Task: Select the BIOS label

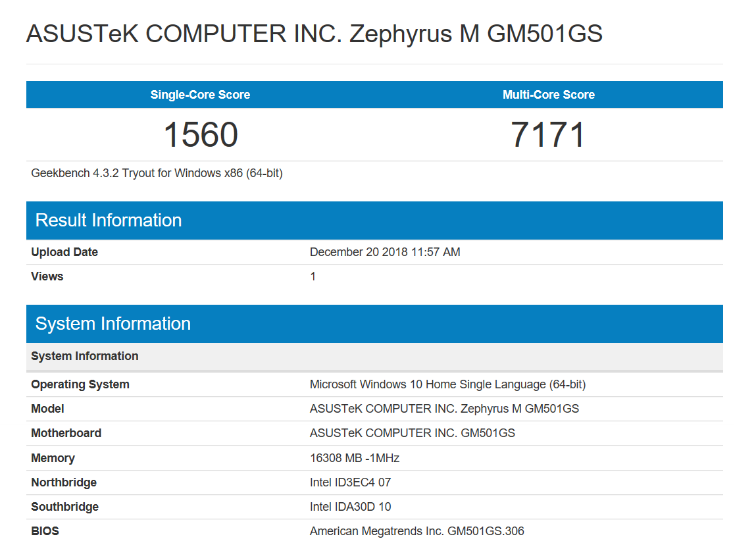Action: click(x=45, y=531)
